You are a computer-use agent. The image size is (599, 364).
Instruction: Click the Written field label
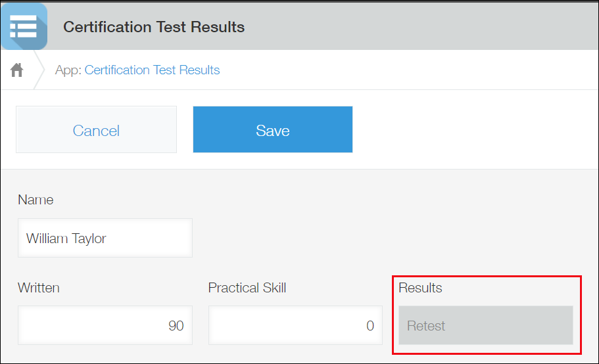[39, 288]
